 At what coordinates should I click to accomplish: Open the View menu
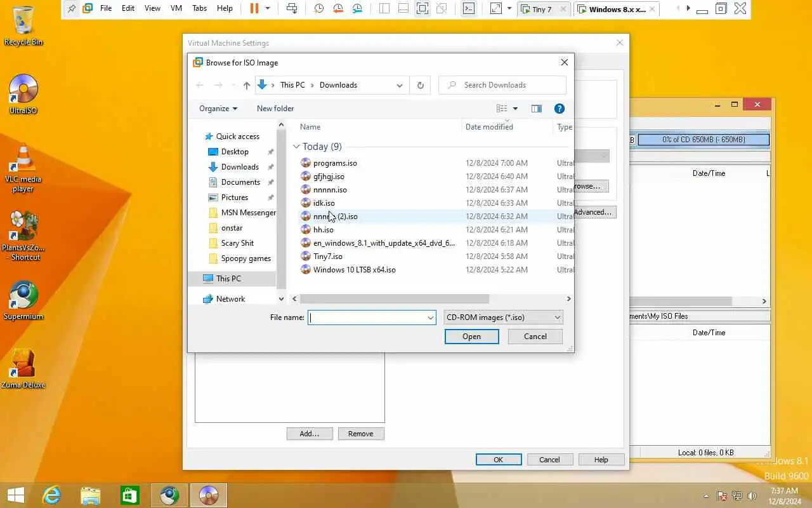152,8
